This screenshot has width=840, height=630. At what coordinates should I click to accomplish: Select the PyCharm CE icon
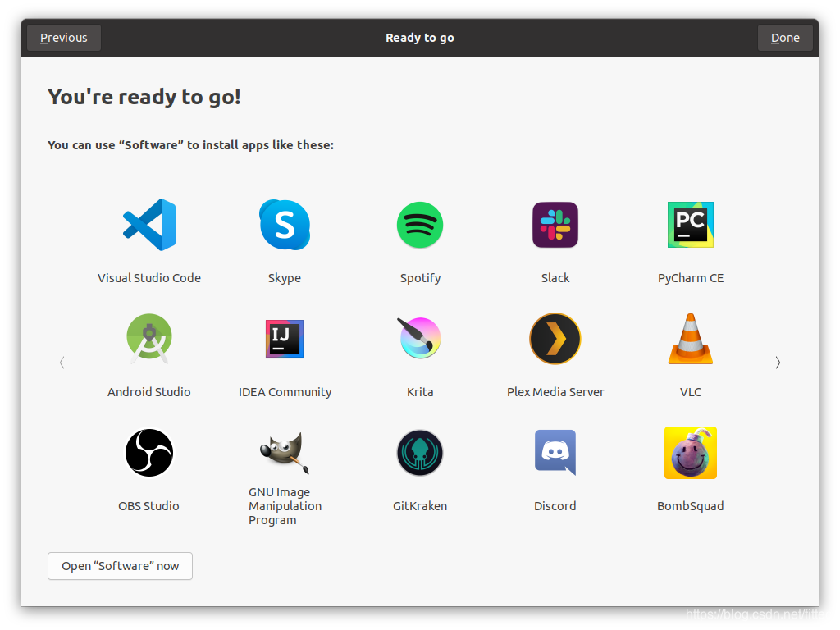pos(691,225)
